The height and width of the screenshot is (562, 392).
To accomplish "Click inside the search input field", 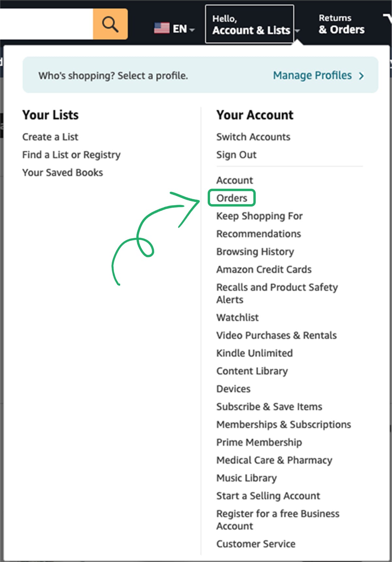I will (46, 24).
